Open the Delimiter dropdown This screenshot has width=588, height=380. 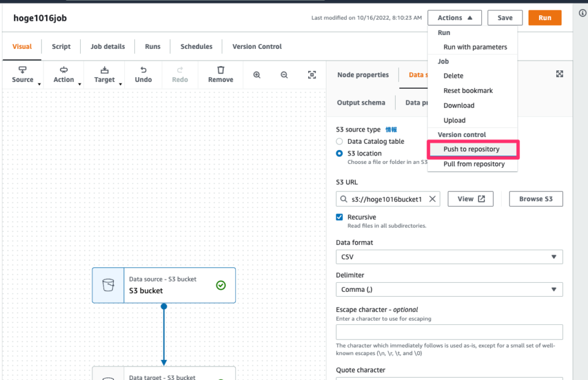[x=449, y=289]
